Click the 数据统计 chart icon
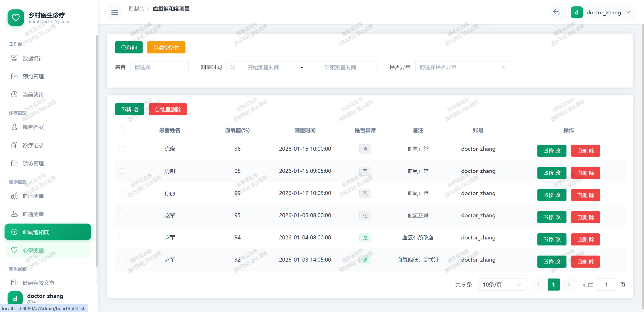The image size is (644, 312). (14, 58)
